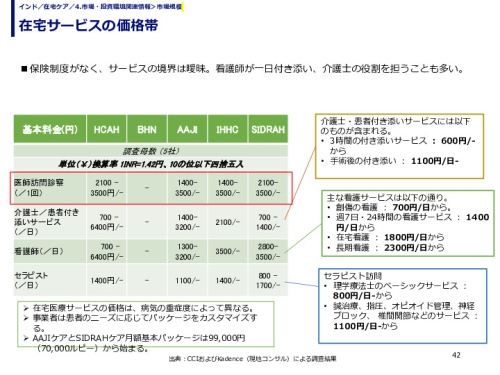Click the 出典 source line at bottom
Viewport: 500px width, 375px height.
(252, 359)
